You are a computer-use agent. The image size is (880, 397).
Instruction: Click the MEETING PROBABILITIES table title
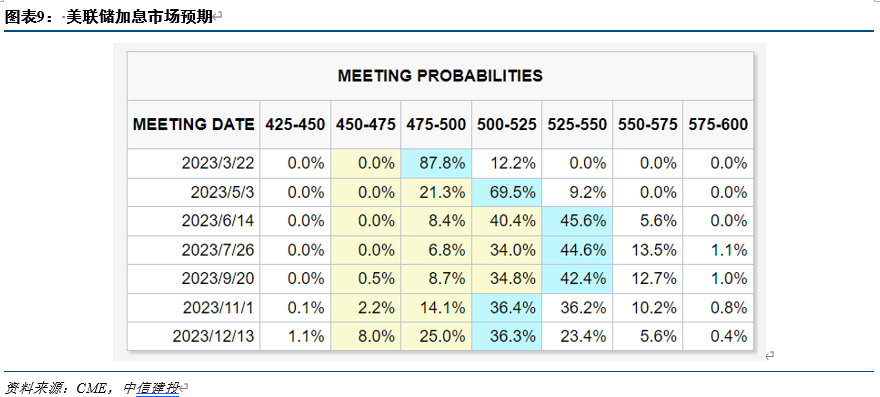pos(440,76)
